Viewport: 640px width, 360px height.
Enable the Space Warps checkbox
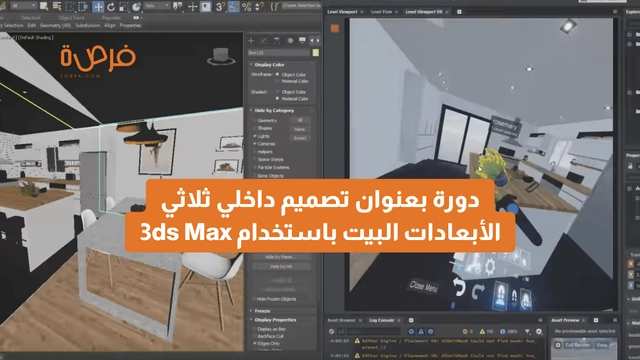[x=255, y=159]
